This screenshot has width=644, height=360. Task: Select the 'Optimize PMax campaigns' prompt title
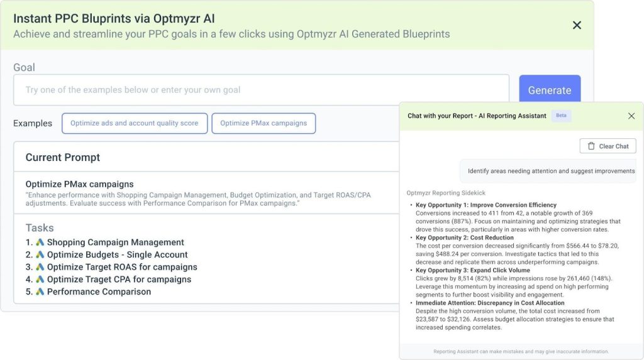click(79, 184)
